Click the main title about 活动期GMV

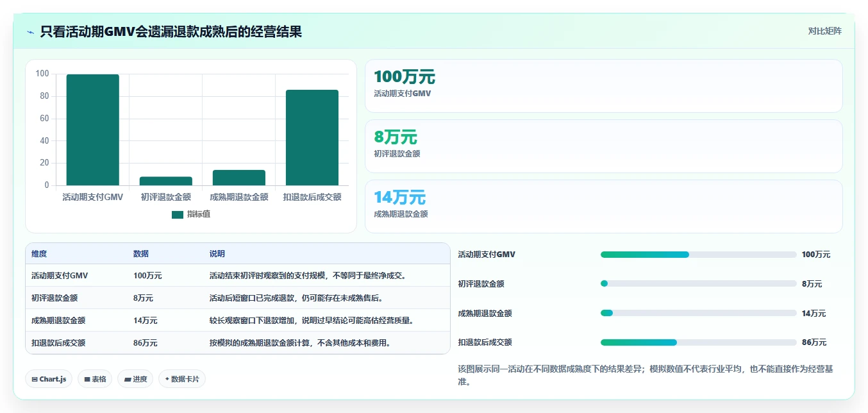coord(171,31)
